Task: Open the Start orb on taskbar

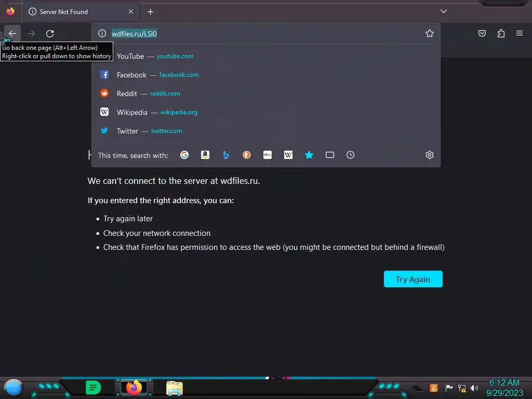Action: point(13,388)
